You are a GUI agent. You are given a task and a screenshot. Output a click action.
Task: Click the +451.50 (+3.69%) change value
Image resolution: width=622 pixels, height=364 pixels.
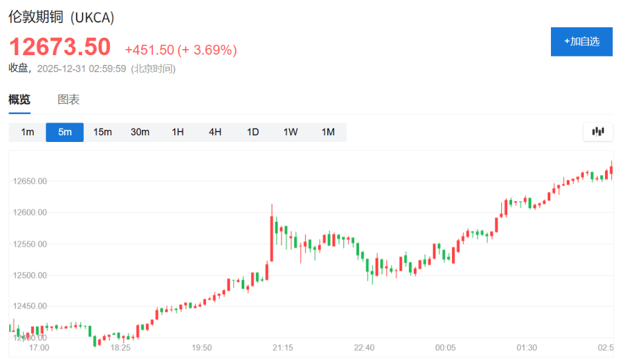coord(180,50)
